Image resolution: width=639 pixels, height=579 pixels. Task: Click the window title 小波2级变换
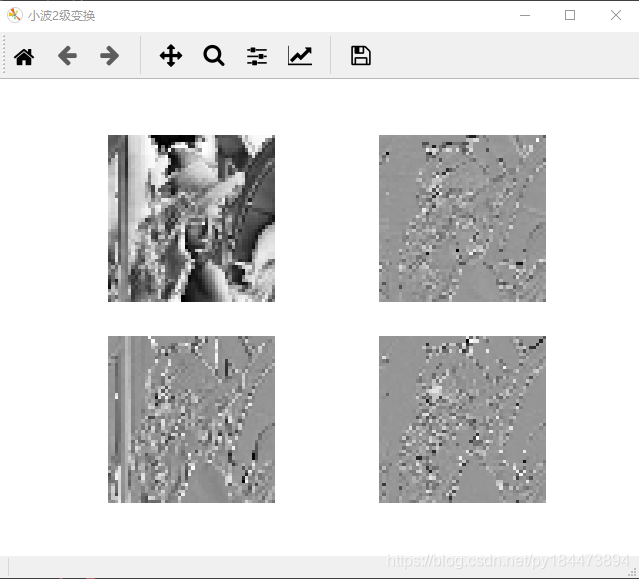pos(62,16)
